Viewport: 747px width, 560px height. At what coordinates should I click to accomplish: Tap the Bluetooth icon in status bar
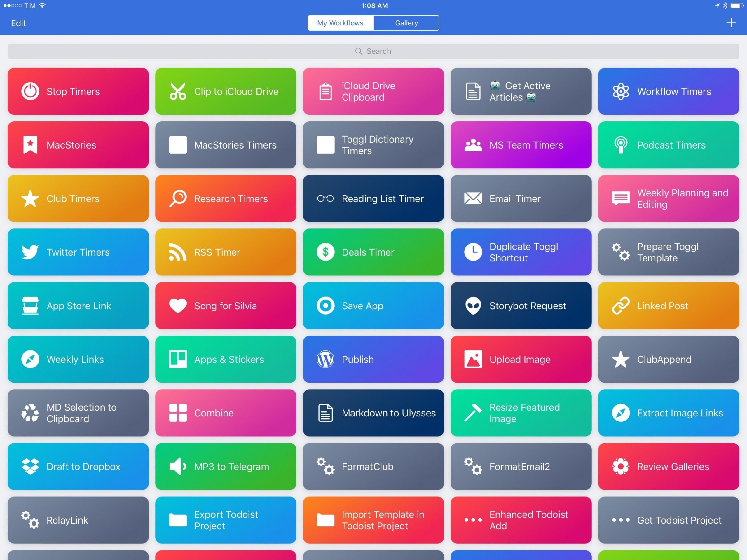pos(725,6)
